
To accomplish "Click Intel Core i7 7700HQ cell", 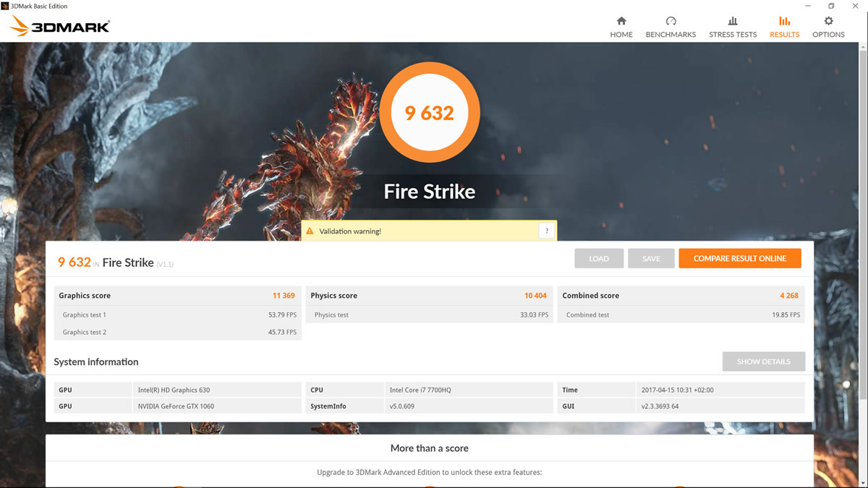I will point(469,390).
